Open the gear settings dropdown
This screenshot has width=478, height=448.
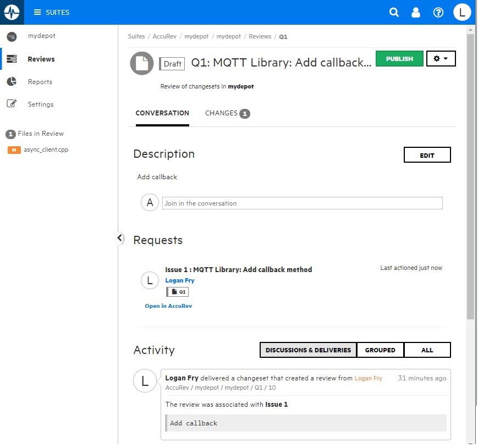click(x=441, y=58)
